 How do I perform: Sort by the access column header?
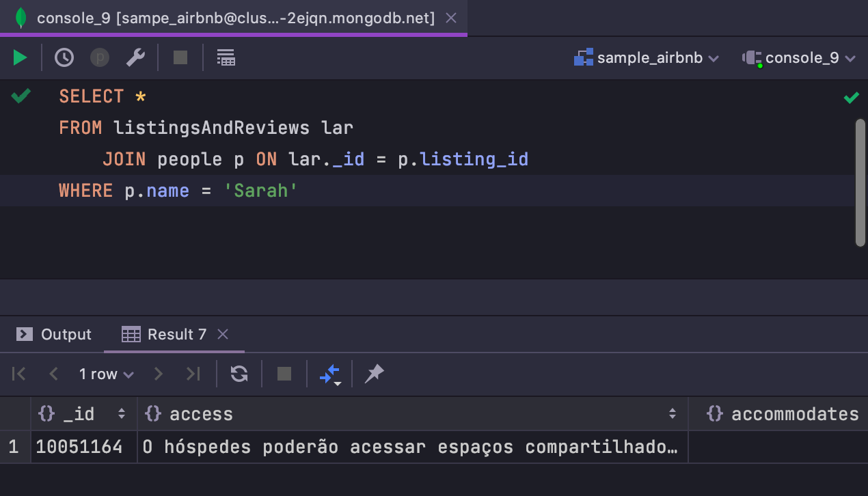tap(413, 414)
